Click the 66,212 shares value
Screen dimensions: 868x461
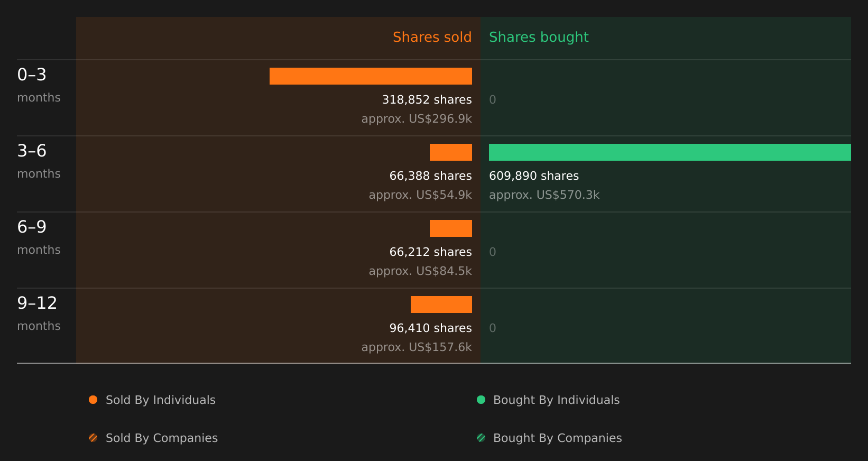pos(431,252)
